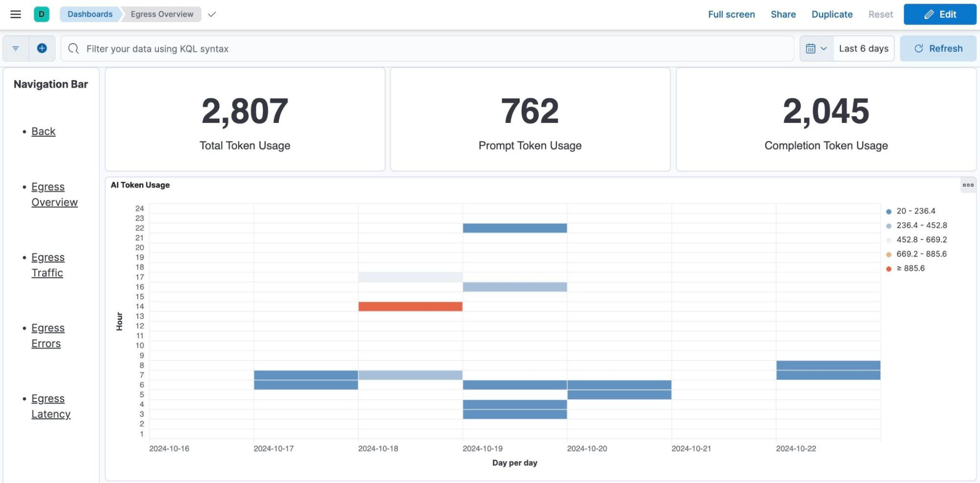980x483 pixels.
Task: Click the Edit button
Action: click(x=939, y=14)
